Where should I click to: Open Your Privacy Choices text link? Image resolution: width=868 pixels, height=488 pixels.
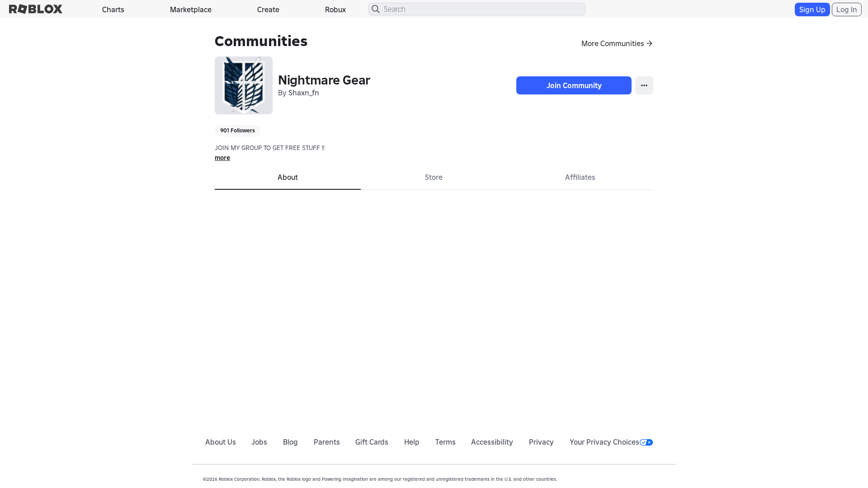pyautogui.click(x=604, y=442)
